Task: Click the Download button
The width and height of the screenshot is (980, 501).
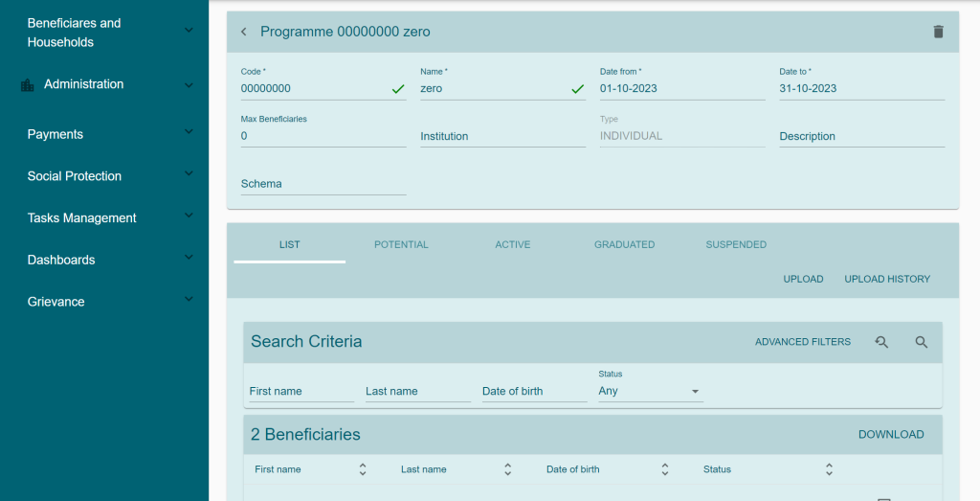Action: (x=890, y=434)
